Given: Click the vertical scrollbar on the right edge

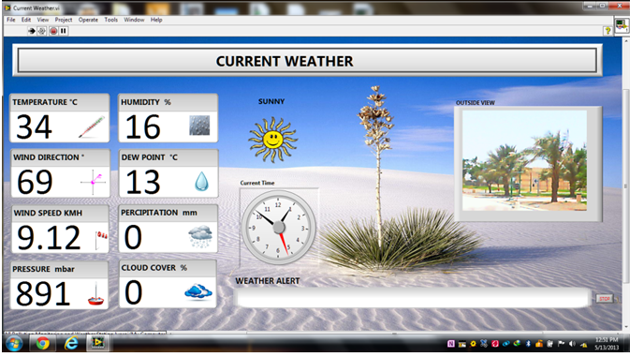Looking at the screenshot, I should point(626,185).
